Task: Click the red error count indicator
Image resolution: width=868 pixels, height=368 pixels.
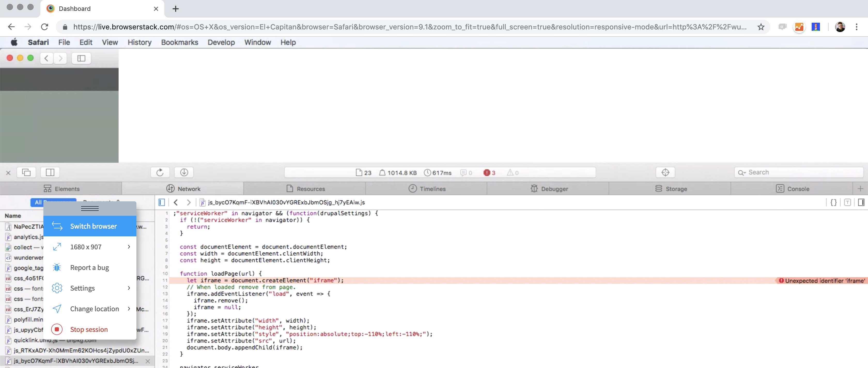Action: (489, 173)
